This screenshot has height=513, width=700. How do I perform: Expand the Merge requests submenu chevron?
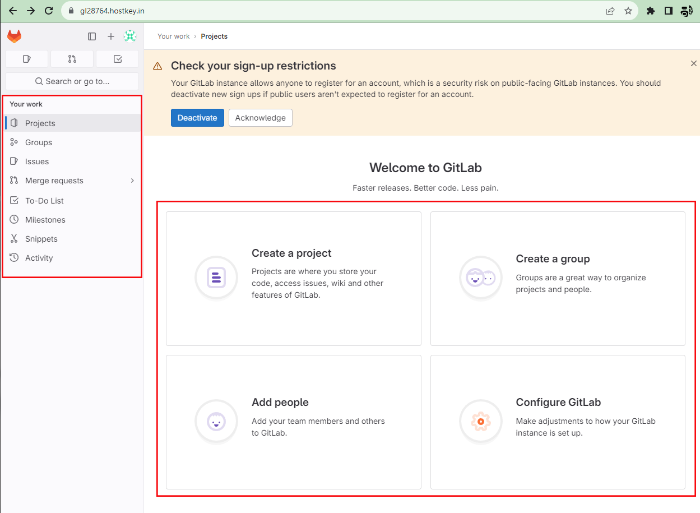(x=132, y=181)
